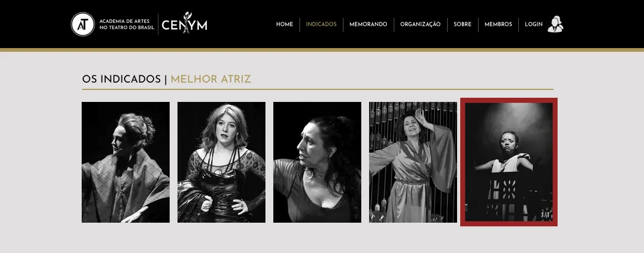Select third nominee photo showing a woman in profile

tap(317, 162)
